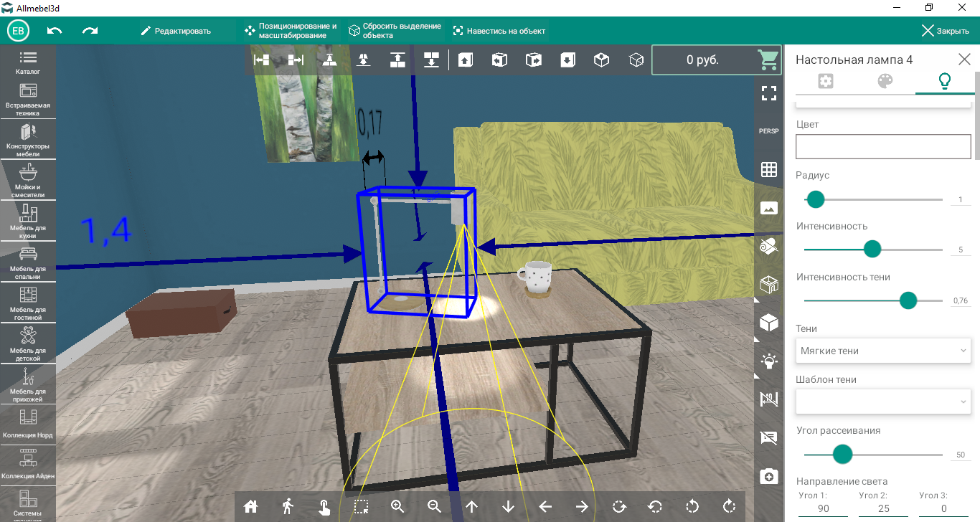980x522 pixels.
Task: Expand the room box options icon
Action: (x=769, y=285)
